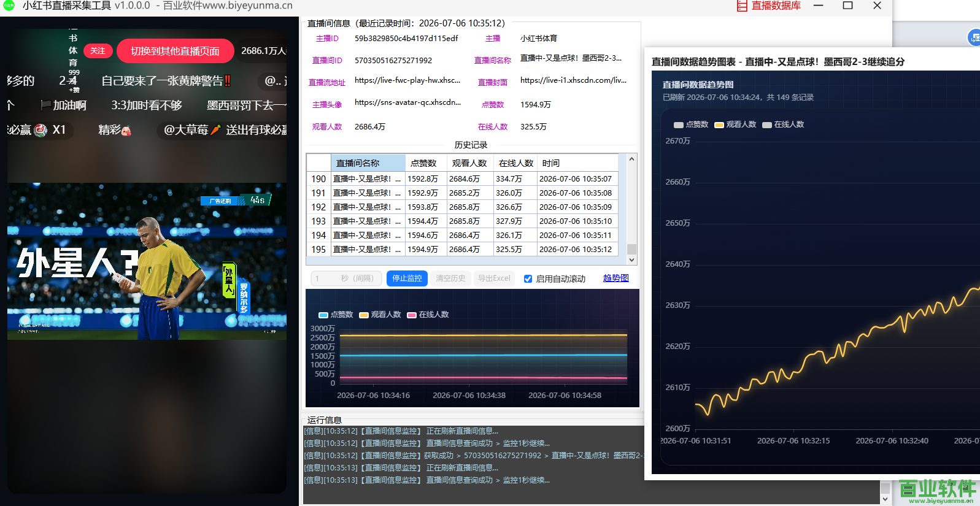
Task: Click the 1594.9万 likes value in info panel
Action: 536,105
